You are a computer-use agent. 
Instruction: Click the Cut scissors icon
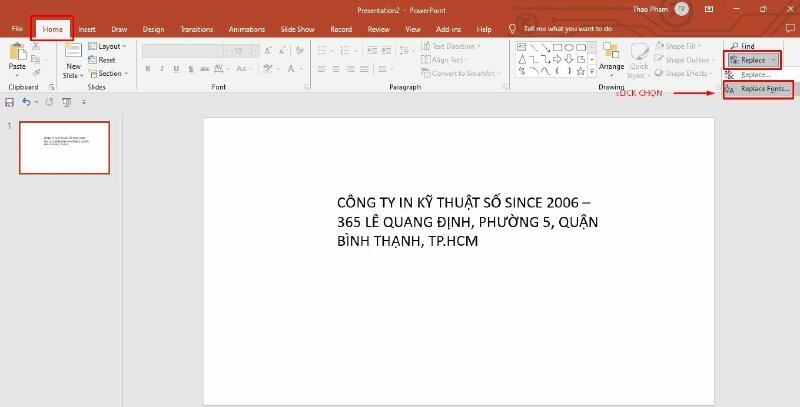[x=36, y=46]
